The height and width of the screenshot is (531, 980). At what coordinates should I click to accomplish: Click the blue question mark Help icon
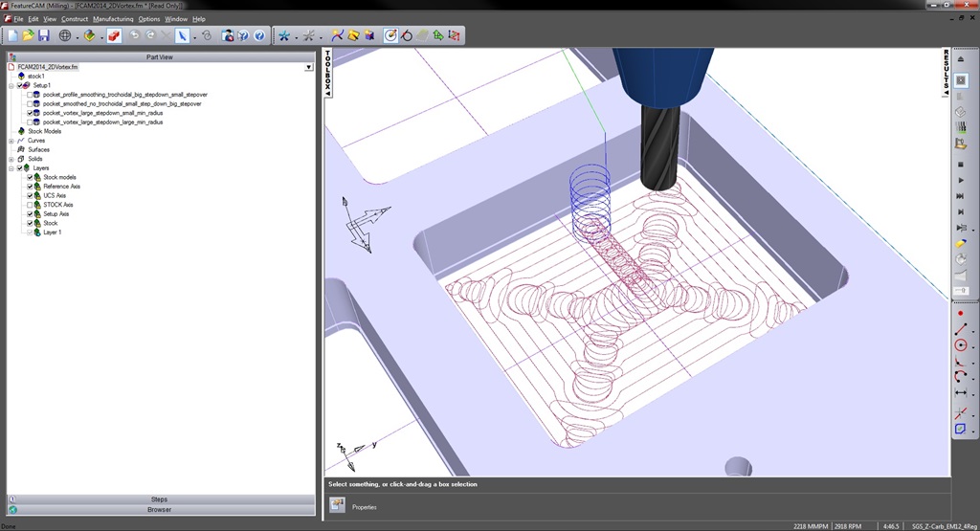(259, 35)
